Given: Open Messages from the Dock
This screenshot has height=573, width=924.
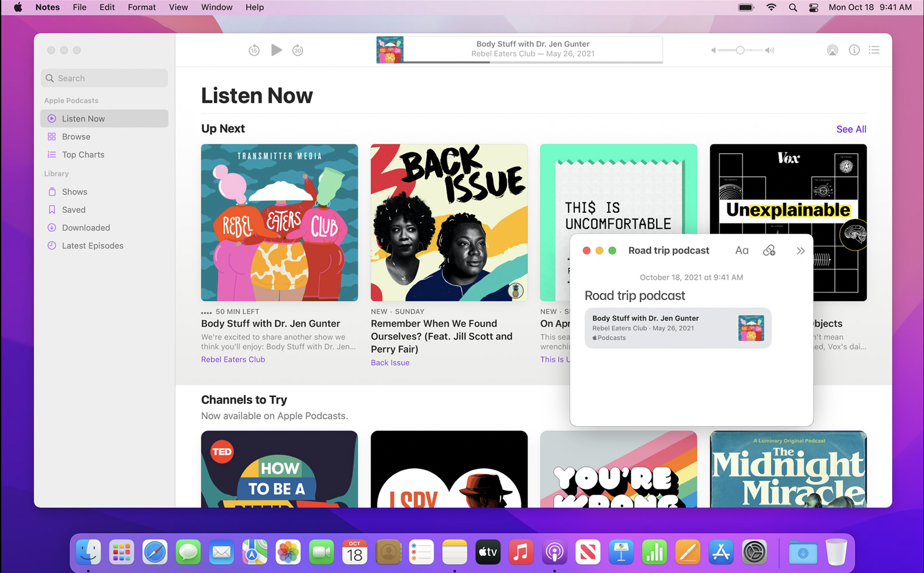Looking at the screenshot, I should coord(188,552).
